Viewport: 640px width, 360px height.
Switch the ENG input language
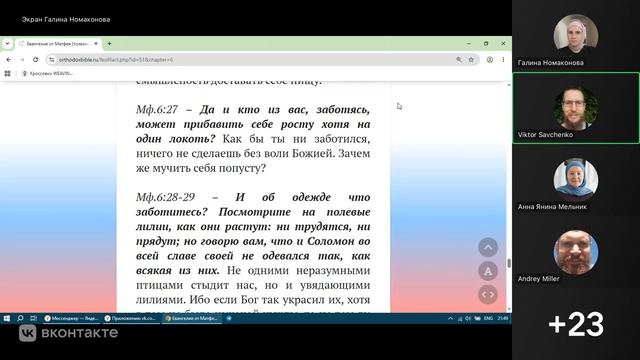488,318
